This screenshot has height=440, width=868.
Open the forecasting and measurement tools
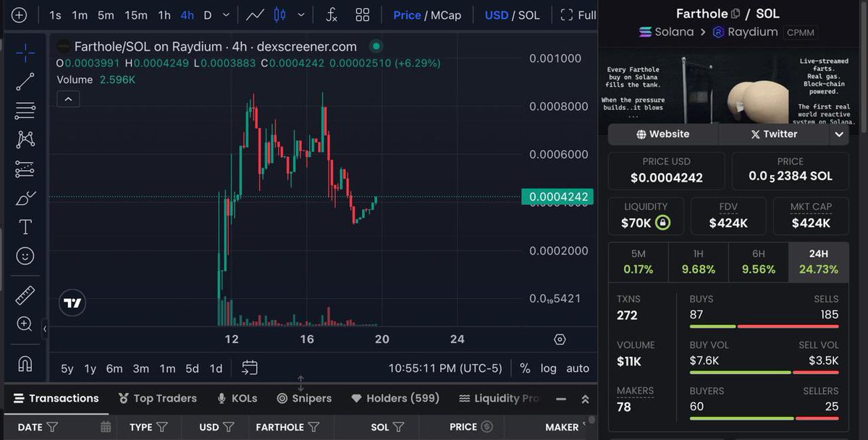[25, 169]
